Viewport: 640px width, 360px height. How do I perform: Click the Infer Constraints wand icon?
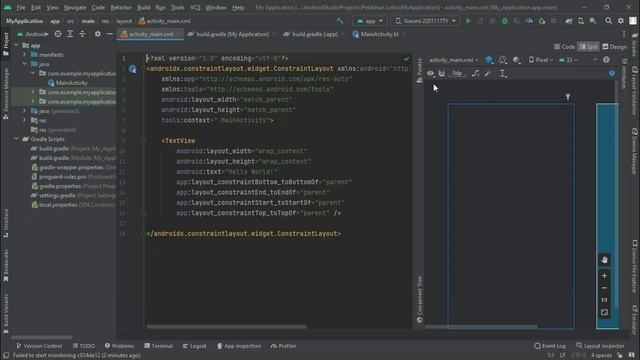[x=487, y=73]
